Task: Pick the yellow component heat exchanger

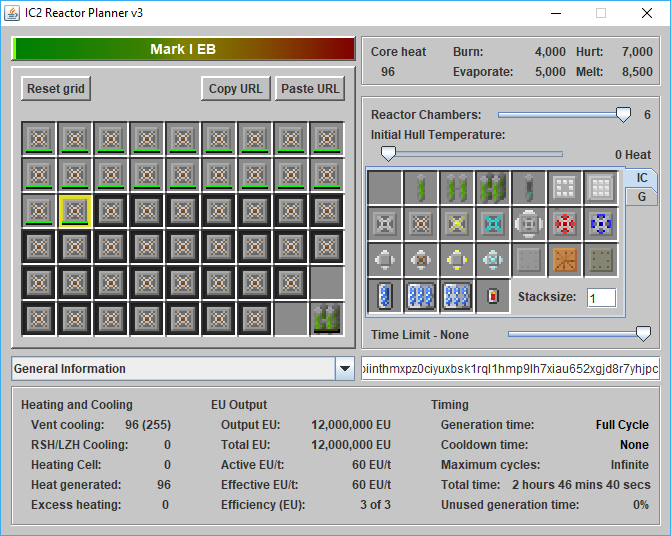Action: [457, 260]
